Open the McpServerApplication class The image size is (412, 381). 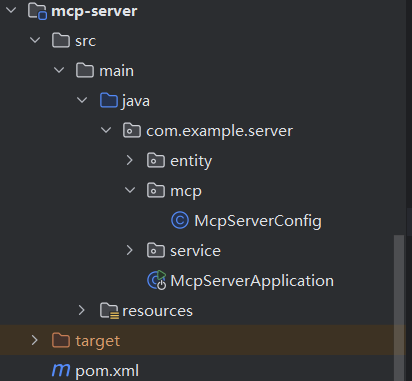(x=252, y=281)
